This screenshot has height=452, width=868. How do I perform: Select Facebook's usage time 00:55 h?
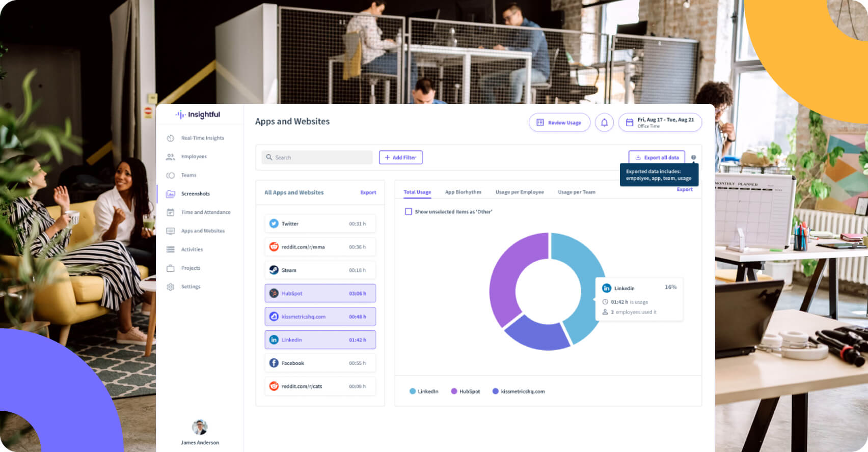pos(357,363)
